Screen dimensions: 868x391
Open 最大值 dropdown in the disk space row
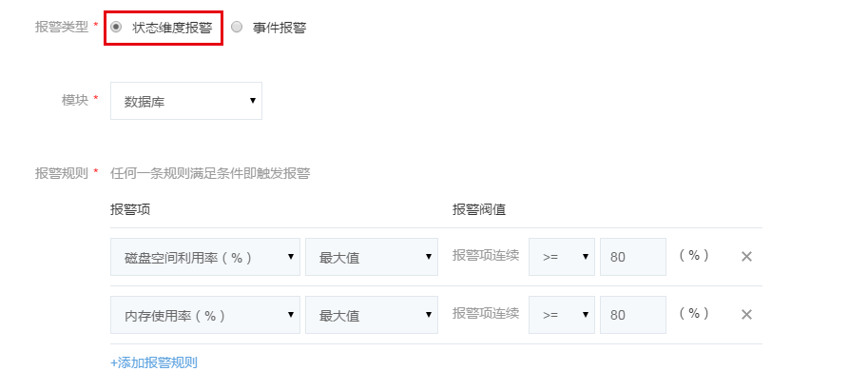pyautogui.click(x=372, y=257)
